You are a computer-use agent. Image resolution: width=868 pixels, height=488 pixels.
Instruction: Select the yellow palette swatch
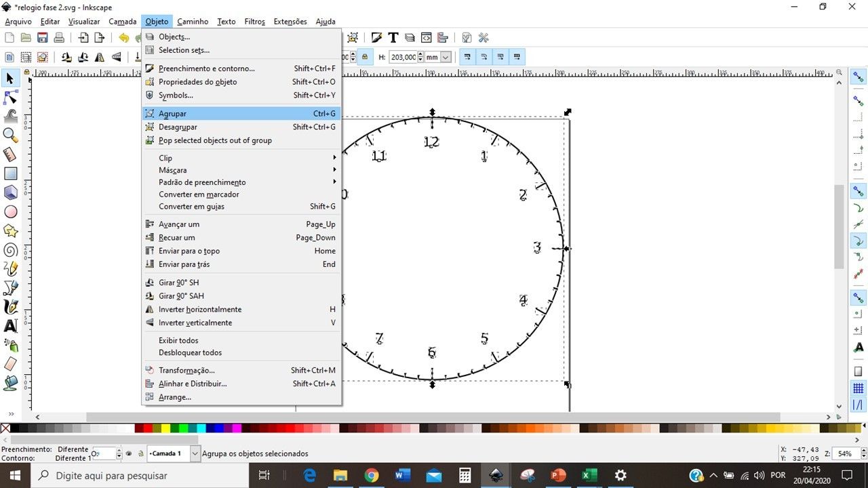coord(165,428)
